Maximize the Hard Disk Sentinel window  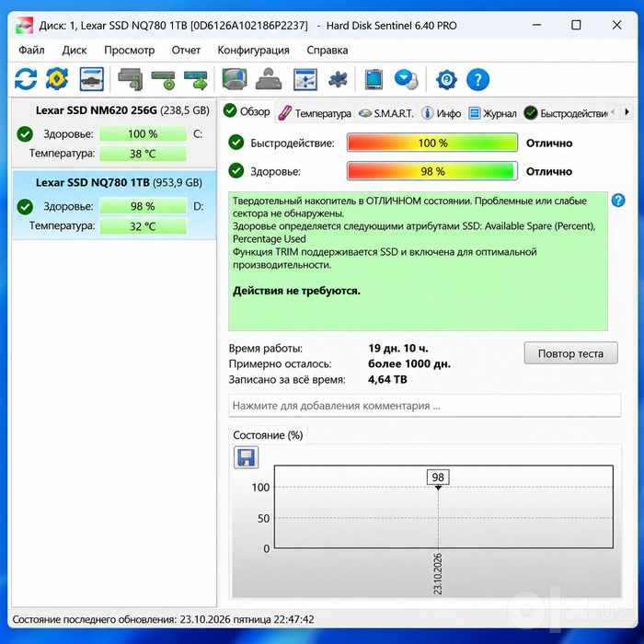tap(576, 25)
